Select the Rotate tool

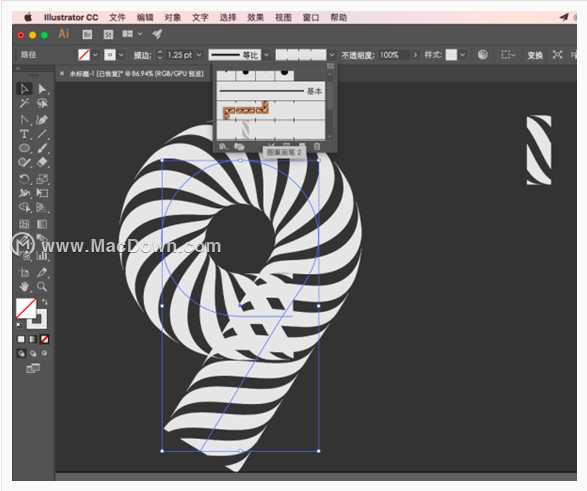[25, 179]
